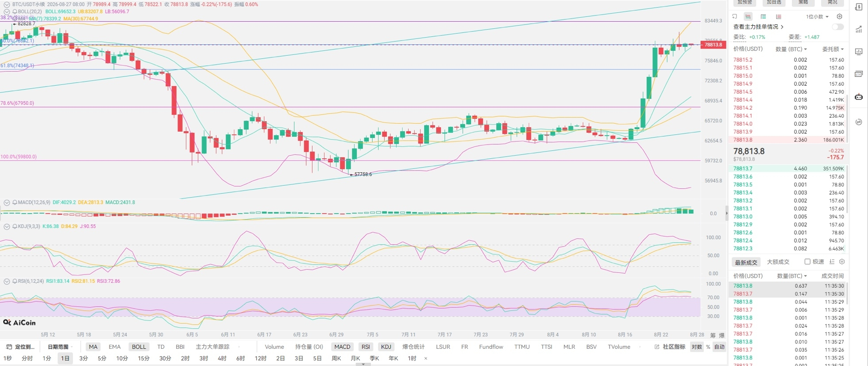Select green bids-only order book view icon
The height and width of the screenshot is (366, 868).
click(763, 16)
